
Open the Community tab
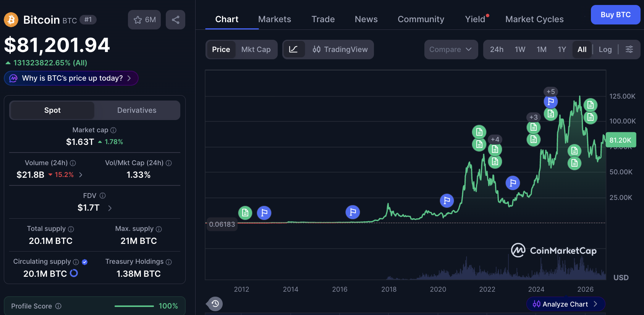pyautogui.click(x=421, y=19)
